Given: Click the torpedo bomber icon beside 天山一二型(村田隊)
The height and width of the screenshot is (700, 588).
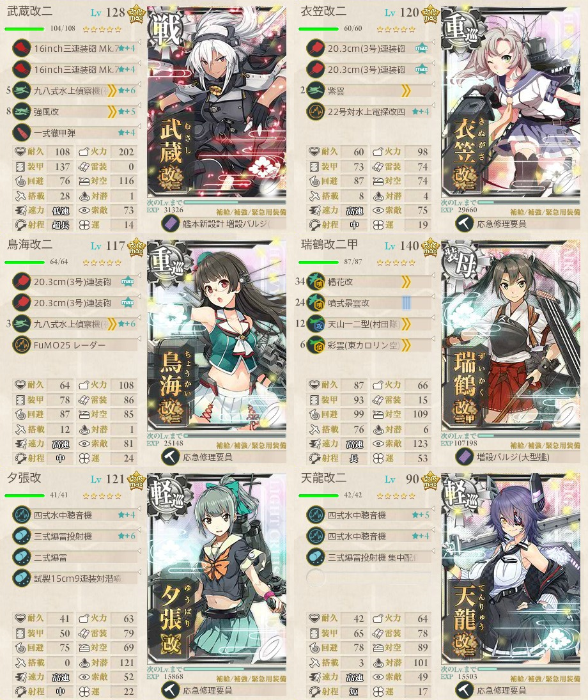Looking at the screenshot, I should tap(315, 324).
